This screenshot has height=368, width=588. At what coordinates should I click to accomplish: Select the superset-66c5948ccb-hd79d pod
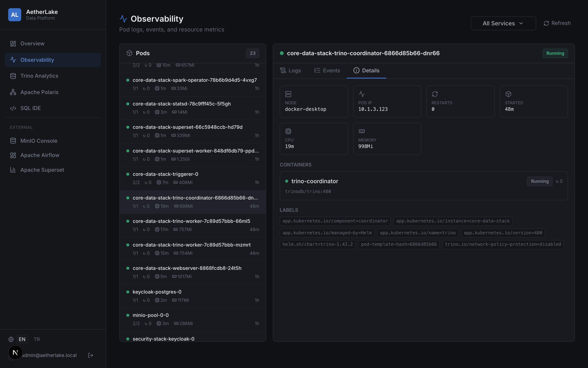click(x=193, y=131)
